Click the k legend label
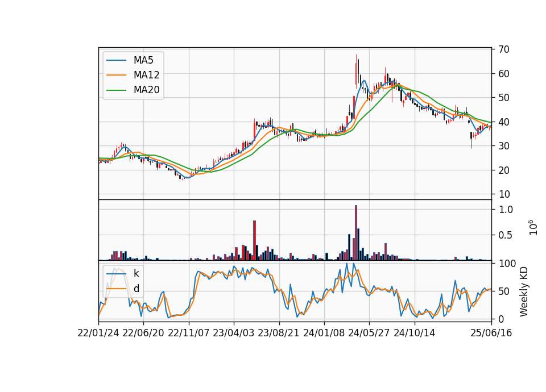546x392 pixels. pos(136,273)
